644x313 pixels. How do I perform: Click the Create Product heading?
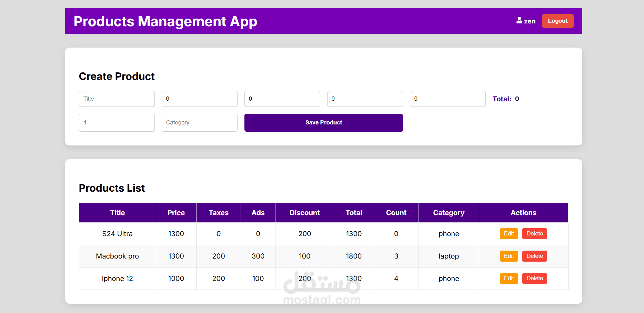pos(117,77)
